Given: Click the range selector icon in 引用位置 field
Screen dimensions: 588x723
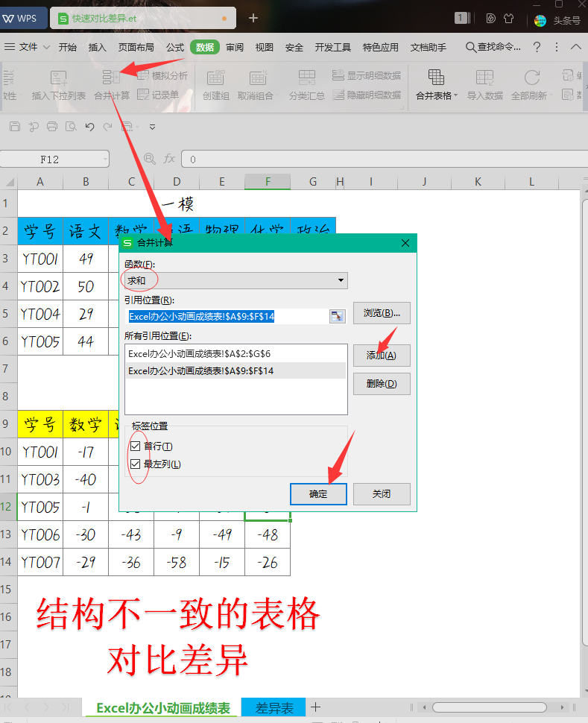Looking at the screenshot, I should (x=337, y=316).
